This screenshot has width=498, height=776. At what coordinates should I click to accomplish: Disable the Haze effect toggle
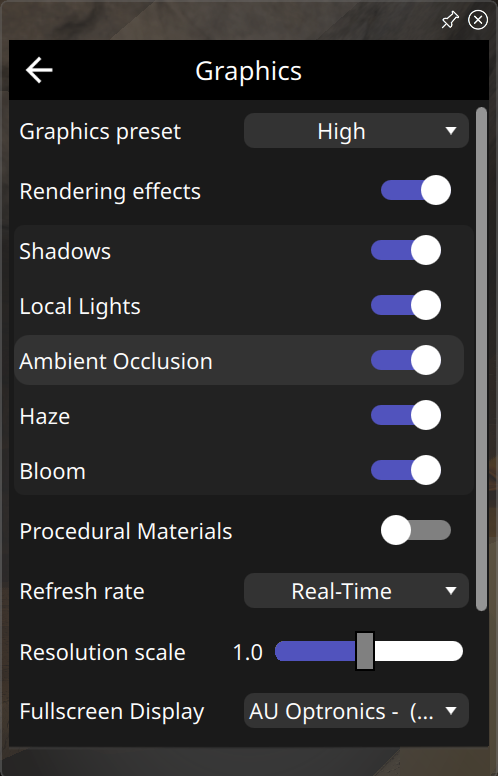point(406,415)
